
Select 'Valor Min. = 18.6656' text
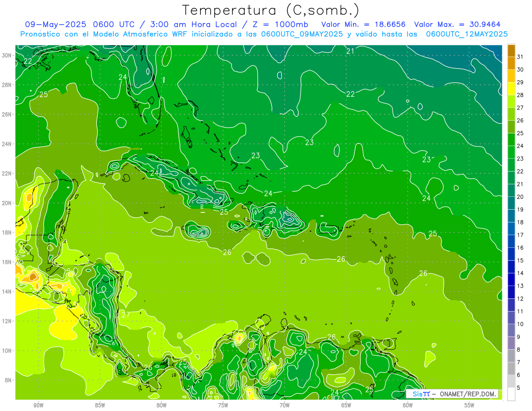click(364, 24)
